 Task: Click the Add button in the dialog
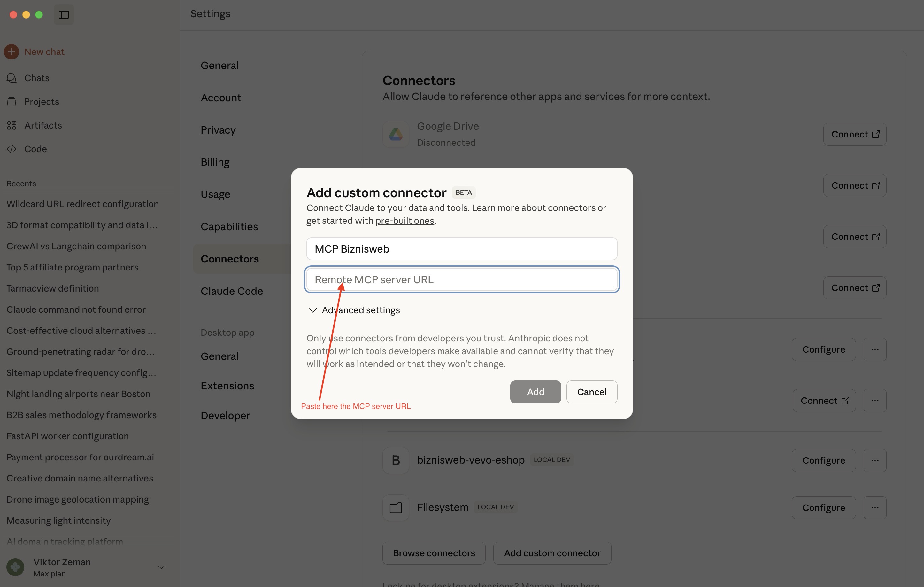click(x=535, y=392)
